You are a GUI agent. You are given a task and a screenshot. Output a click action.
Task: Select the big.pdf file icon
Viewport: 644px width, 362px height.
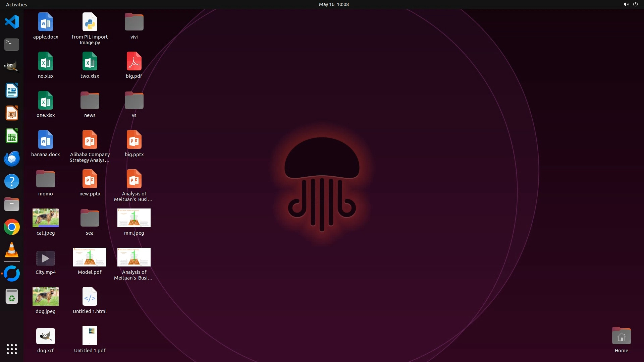pos(134,61)
